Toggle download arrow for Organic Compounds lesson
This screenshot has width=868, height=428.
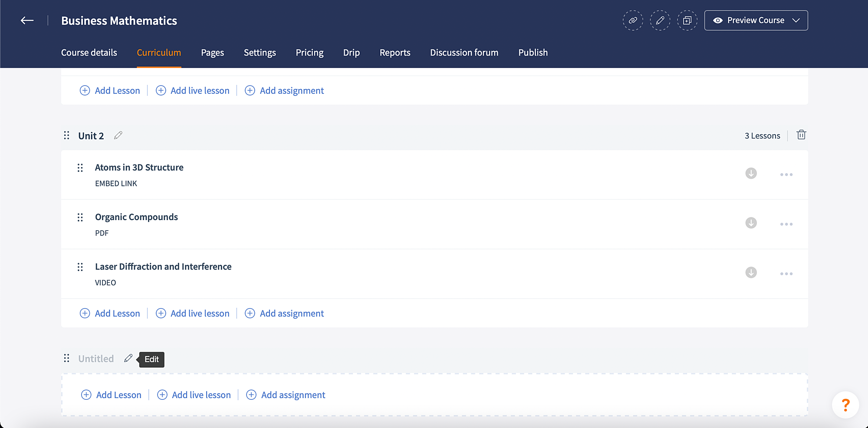click(751, 223)
